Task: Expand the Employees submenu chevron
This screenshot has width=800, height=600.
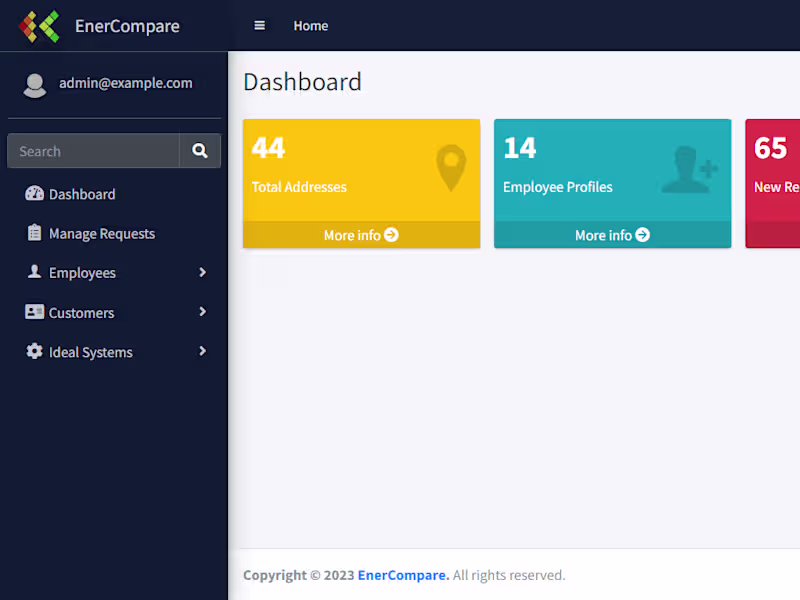Action: point(203,272)
